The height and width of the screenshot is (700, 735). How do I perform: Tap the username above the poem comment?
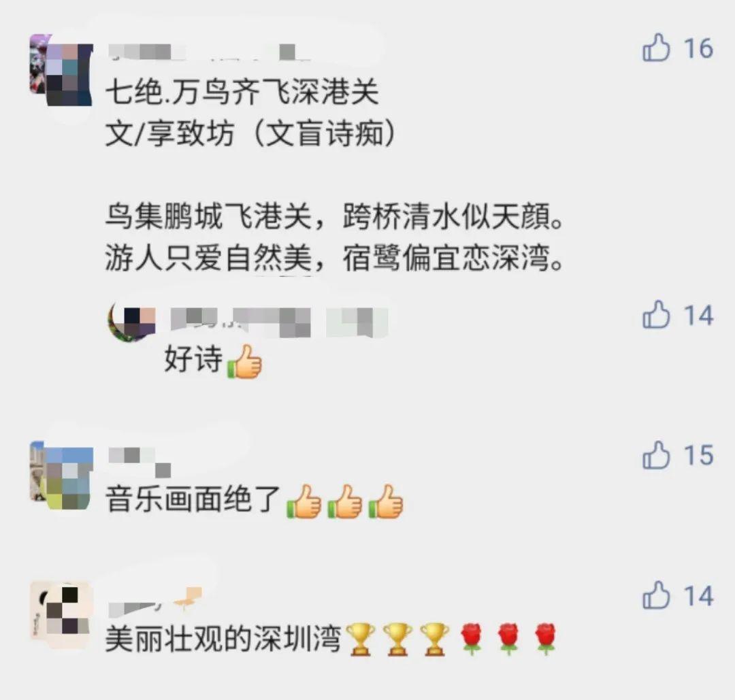[209, 52]
